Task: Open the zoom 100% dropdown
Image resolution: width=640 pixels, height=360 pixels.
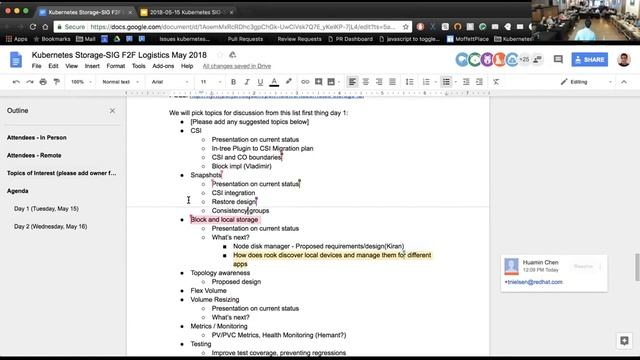Action: [81, 82]
